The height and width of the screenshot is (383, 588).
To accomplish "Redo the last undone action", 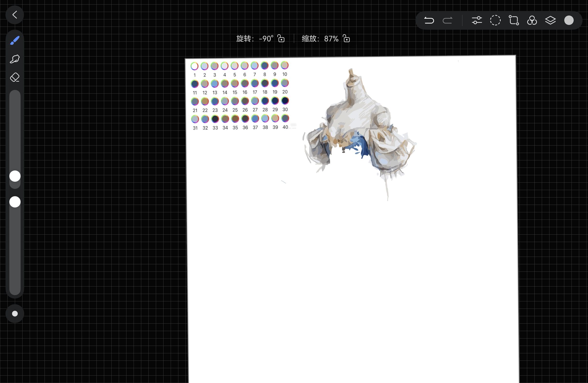I will click(447, 20).
